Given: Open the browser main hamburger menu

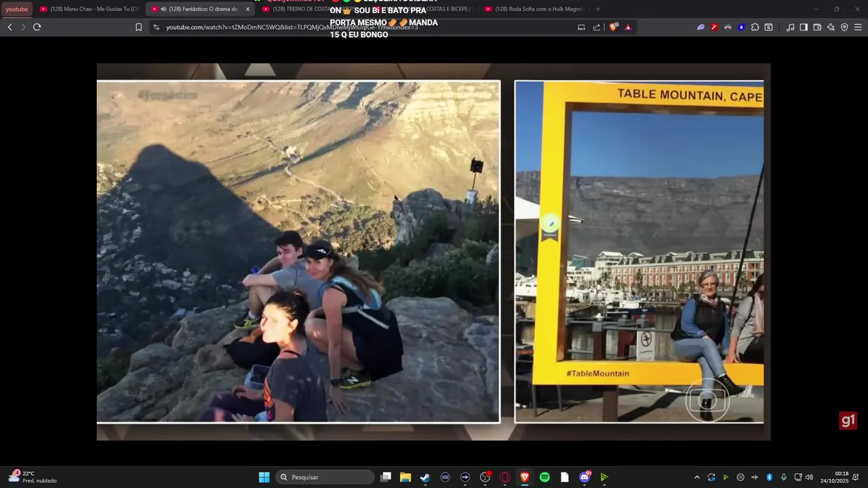Looking at the screenshot, I should pyautogui.click(x=858, y=27).
